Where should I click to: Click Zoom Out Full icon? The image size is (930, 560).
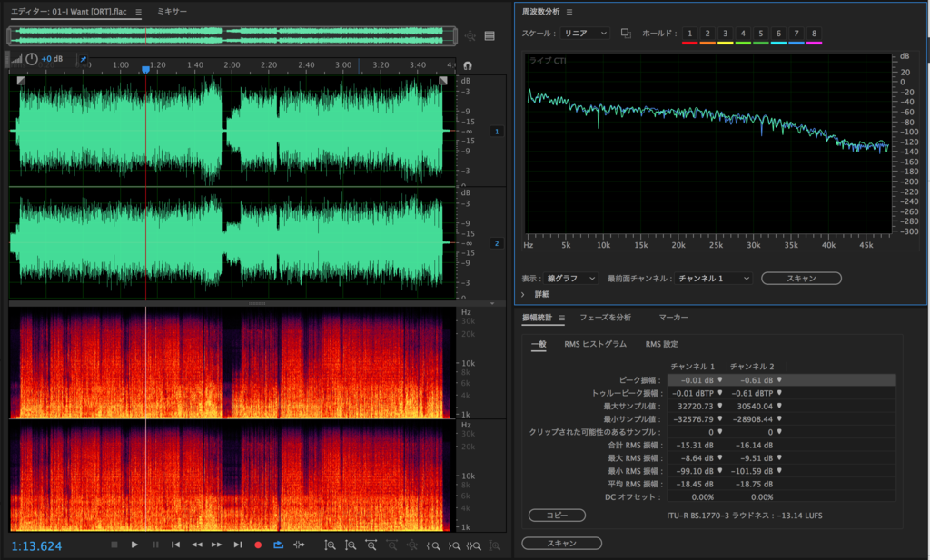(x=412, y=545)
